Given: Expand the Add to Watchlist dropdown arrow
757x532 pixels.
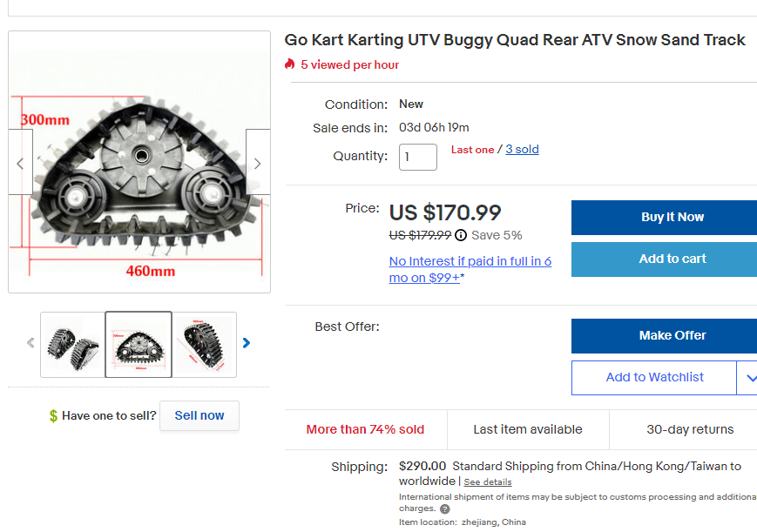Looking at the screenshot, I should [x=748, y=378].
